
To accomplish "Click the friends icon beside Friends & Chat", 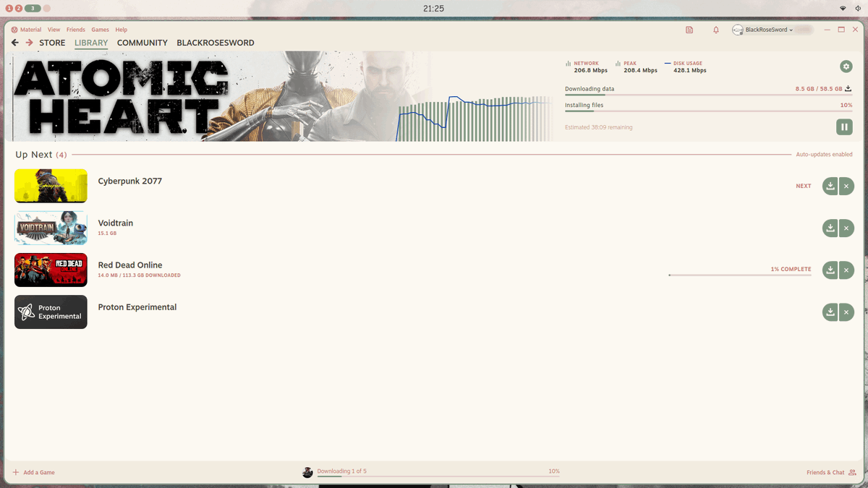I will (852, 472).
